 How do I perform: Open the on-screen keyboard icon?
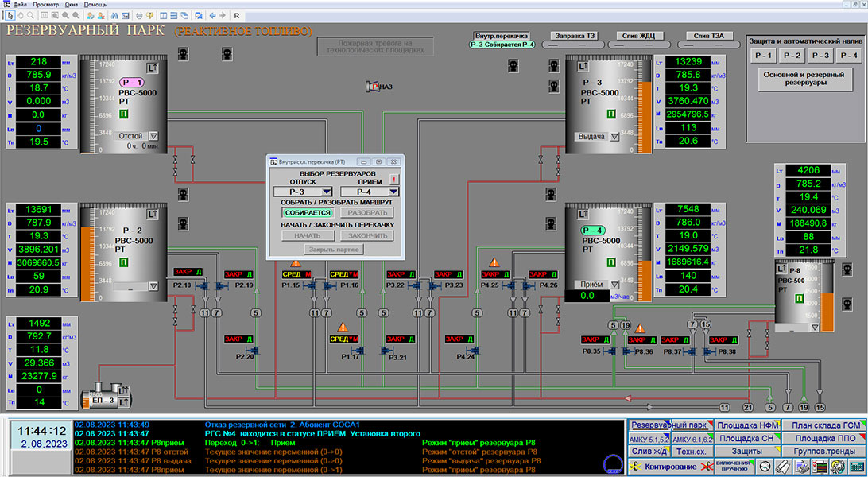(857, 467)
